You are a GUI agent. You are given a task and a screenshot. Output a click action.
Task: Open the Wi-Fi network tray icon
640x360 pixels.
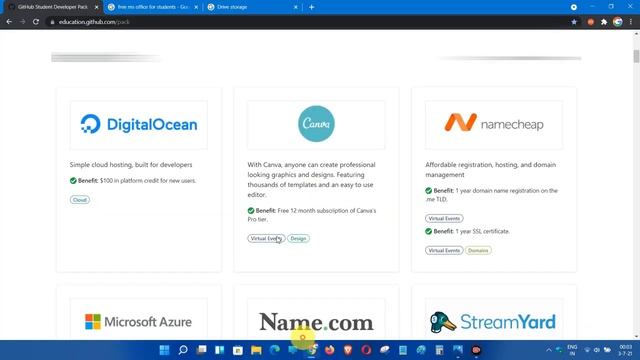coord(587,350)
